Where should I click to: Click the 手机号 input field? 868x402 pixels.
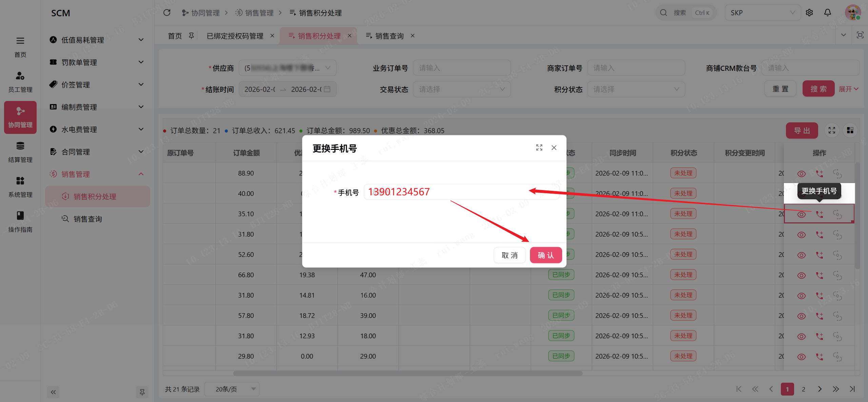[461, 192]
